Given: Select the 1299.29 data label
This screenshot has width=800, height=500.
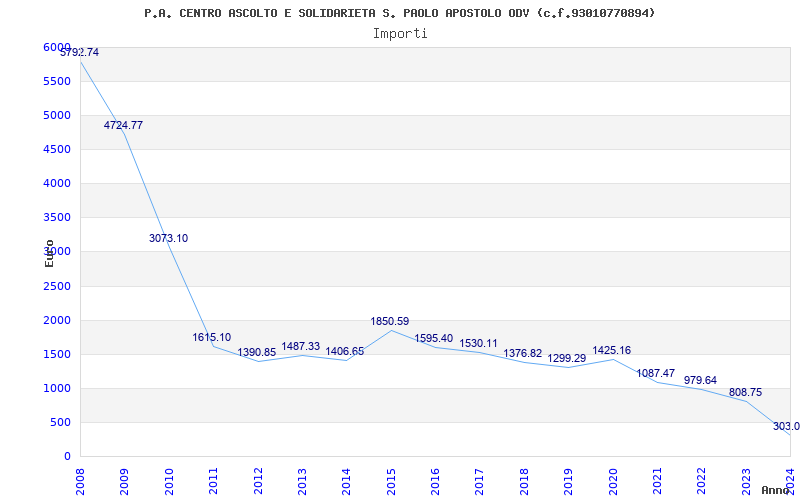Looking at the screenshot, I should point(567,358).
